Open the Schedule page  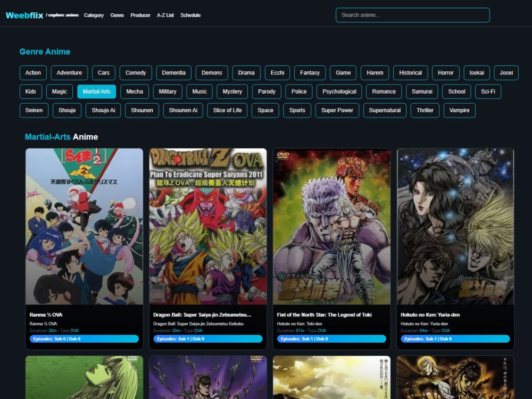190,15
